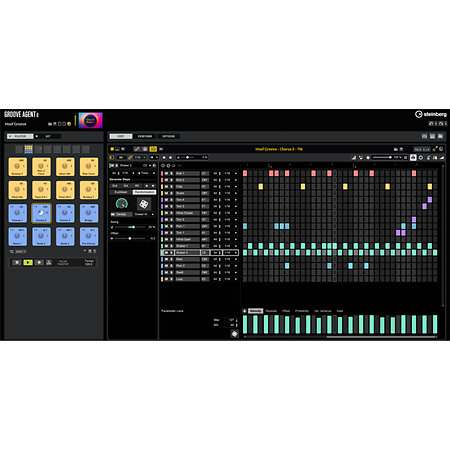This screenshot has width=450, height=450.
Task: Mute the Clap lane
Action: [x=167, y=187]
